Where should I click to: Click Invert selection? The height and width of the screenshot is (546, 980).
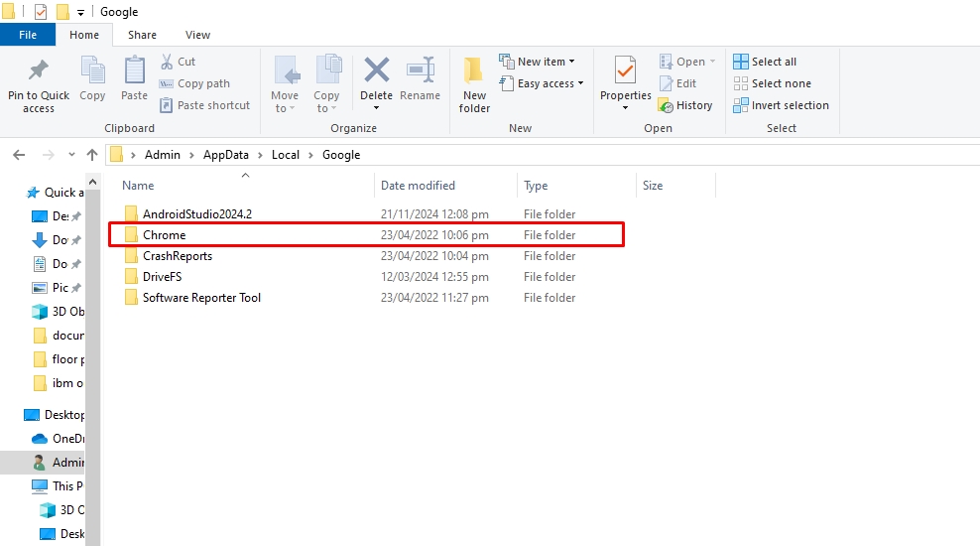(x=782, y=105)
